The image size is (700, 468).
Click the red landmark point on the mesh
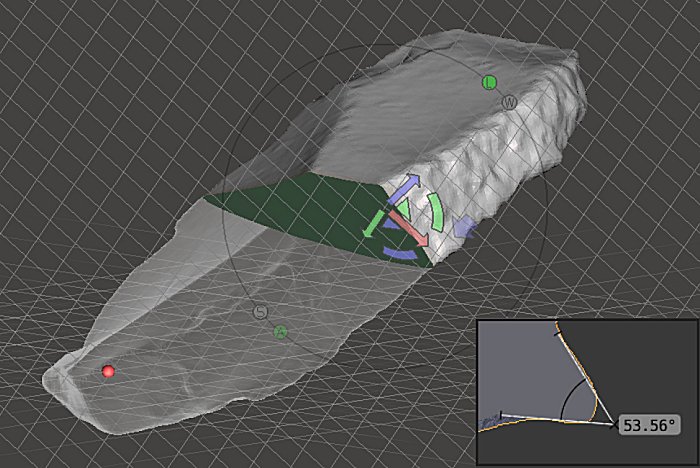tap(109, 372)
